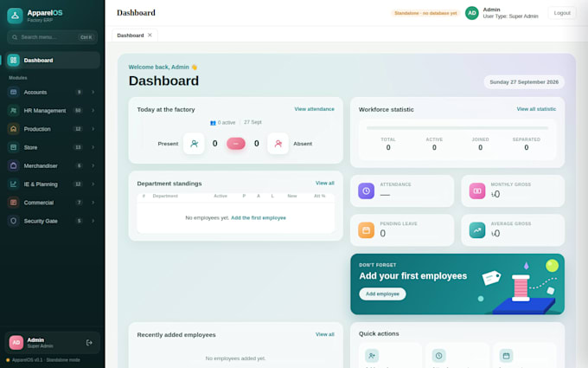Image resolution: width=588 pixels, height=368 pixels.
Task: Click the calendar quick action icon
Action: click(x=506, y=355)
